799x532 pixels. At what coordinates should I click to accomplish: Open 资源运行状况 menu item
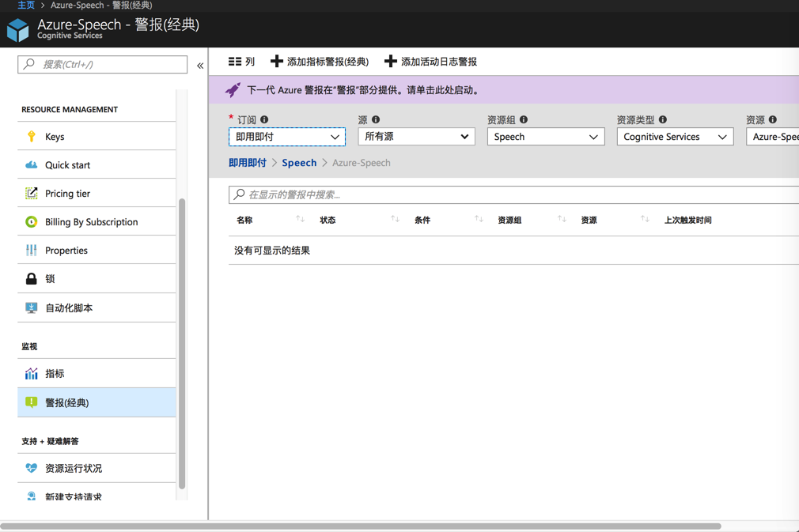97,468
